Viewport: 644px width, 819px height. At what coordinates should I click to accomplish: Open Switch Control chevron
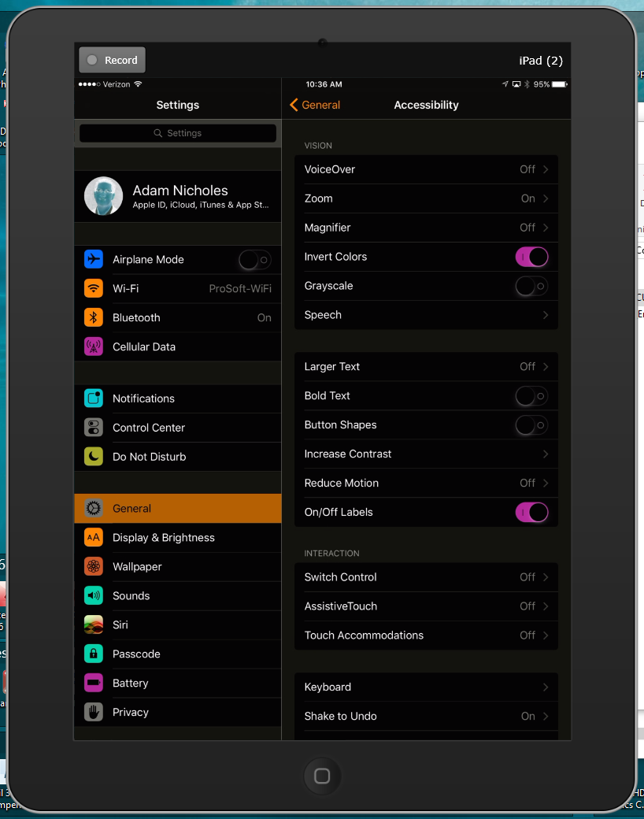tap(546, 576)
